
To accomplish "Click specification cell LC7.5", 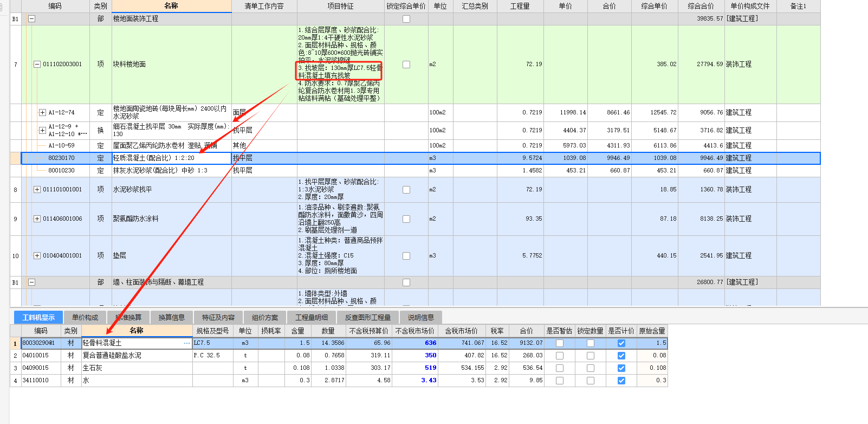I will [x=213, y=343].
